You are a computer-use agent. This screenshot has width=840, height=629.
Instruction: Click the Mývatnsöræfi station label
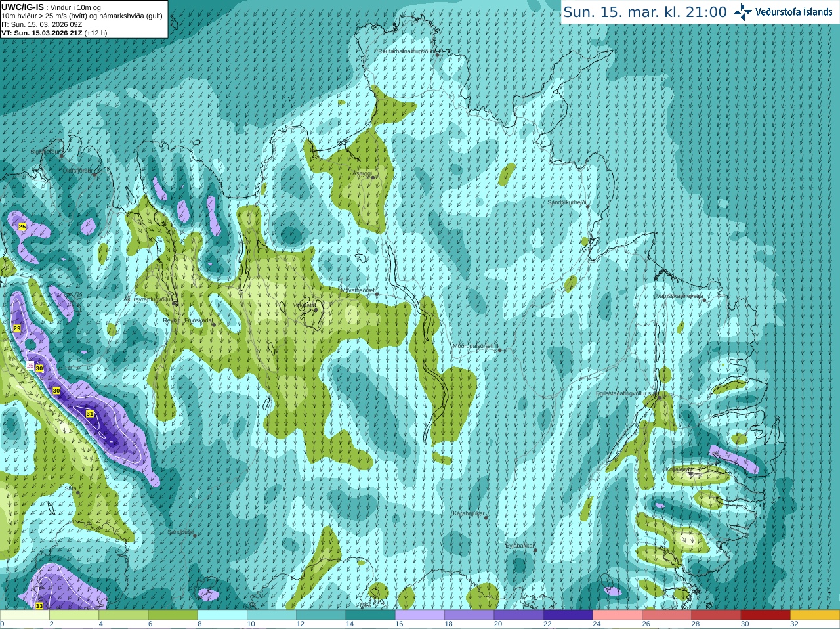click(x=358, y=290)
